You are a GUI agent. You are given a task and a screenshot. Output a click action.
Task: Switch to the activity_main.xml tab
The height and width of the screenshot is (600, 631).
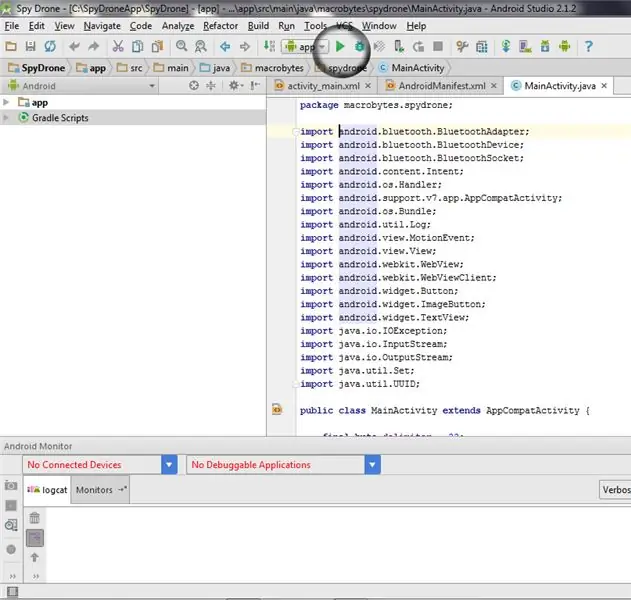click(x=323, y=86)
